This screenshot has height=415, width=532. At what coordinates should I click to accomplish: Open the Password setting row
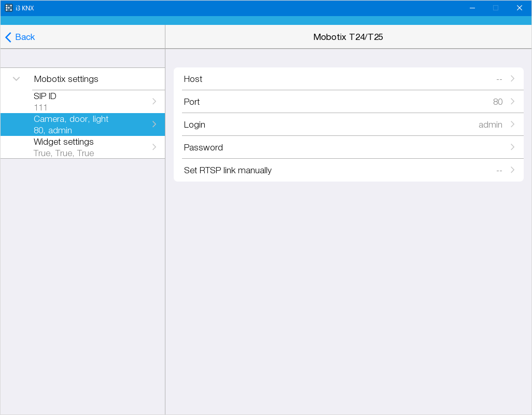pos(342,147)
